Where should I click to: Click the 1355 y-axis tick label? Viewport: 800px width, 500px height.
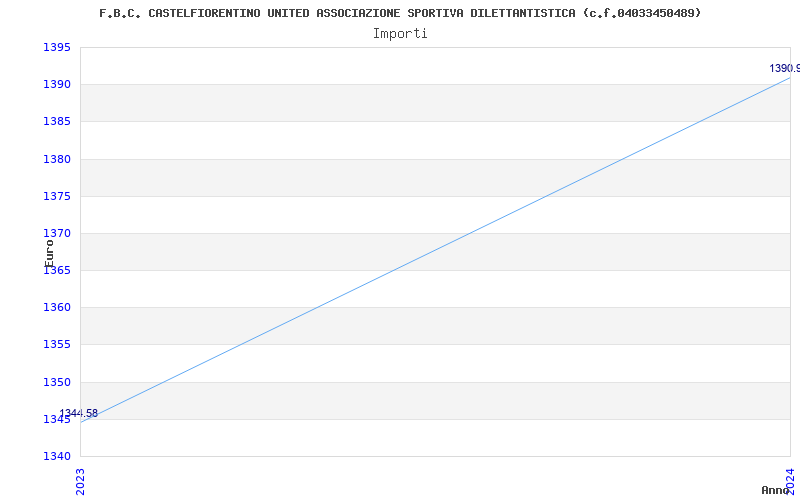coord(57,345)
